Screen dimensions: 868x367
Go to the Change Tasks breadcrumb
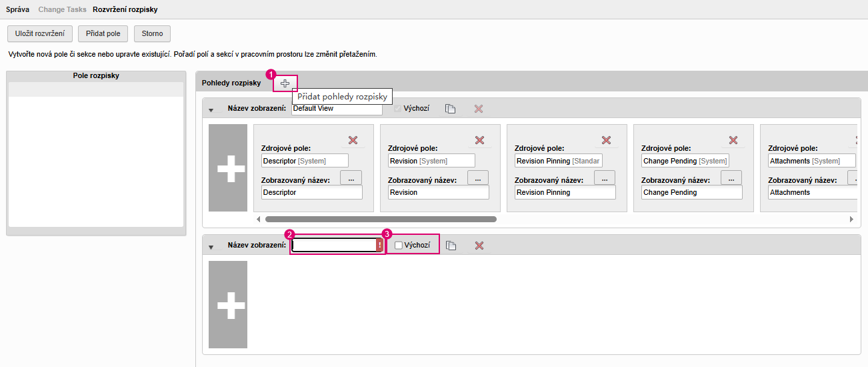[x=63, y=10]
